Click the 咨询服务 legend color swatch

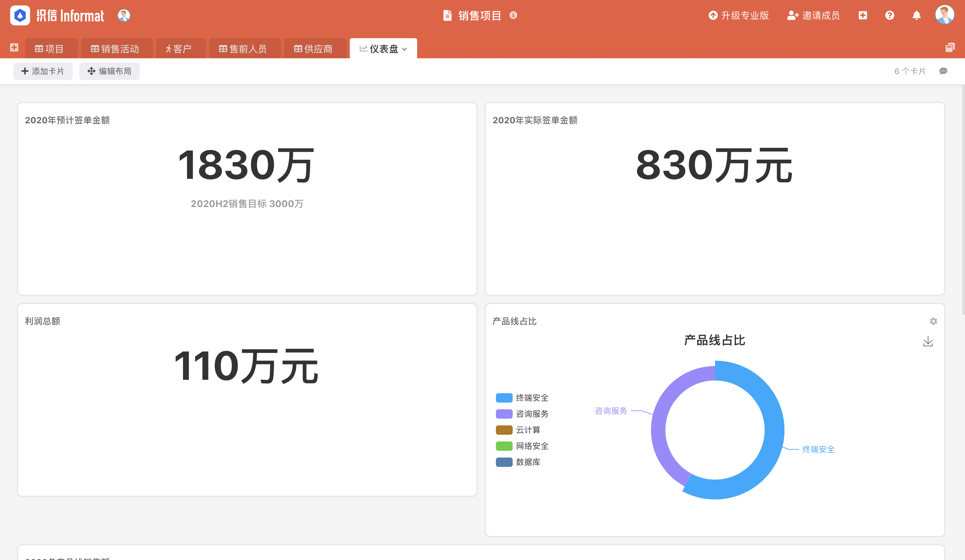(x=504, y=414)
